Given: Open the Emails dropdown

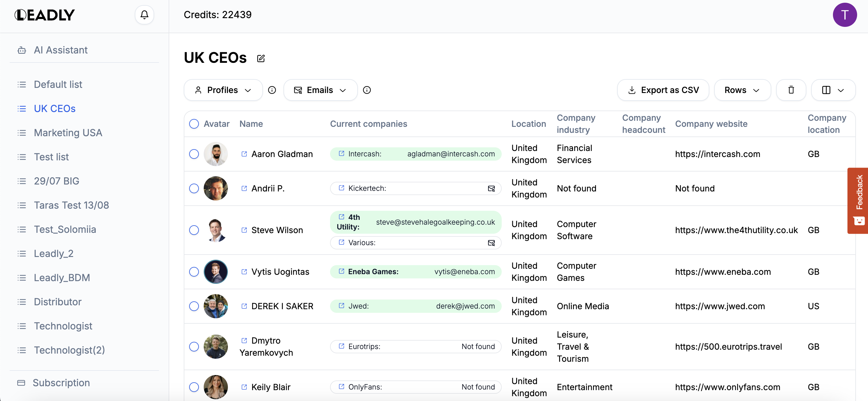Looking at the screenshot, I should pyautogui.click(x=320, y=90).
